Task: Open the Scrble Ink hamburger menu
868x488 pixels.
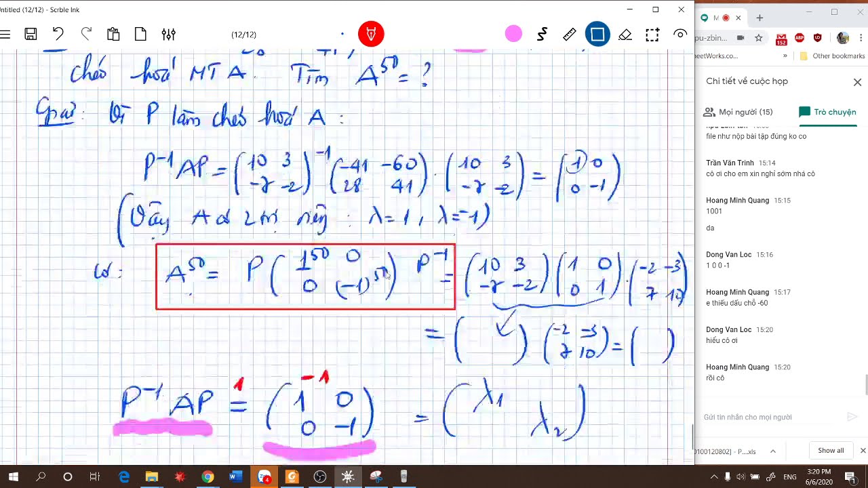Action: pyautogui.click(x=5, y=34)
